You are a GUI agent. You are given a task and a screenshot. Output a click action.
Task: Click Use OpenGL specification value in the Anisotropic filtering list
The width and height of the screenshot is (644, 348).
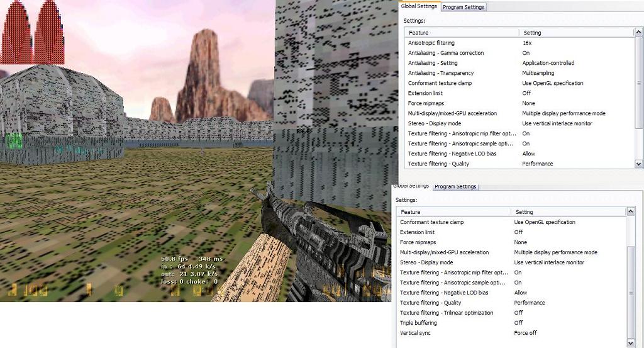(x=552, y=83)
